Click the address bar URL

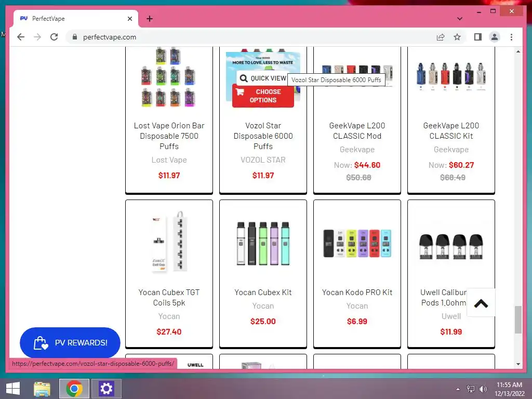coord(109,37)
